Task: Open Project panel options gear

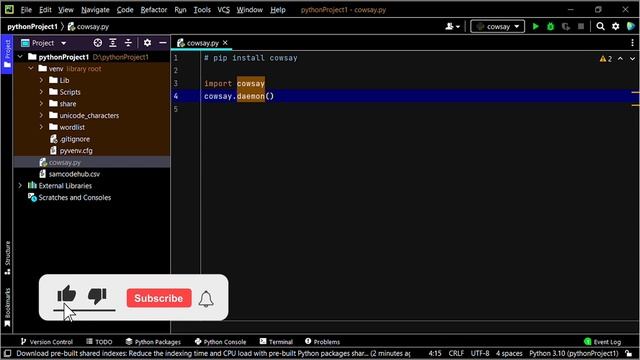Action: 147,43
